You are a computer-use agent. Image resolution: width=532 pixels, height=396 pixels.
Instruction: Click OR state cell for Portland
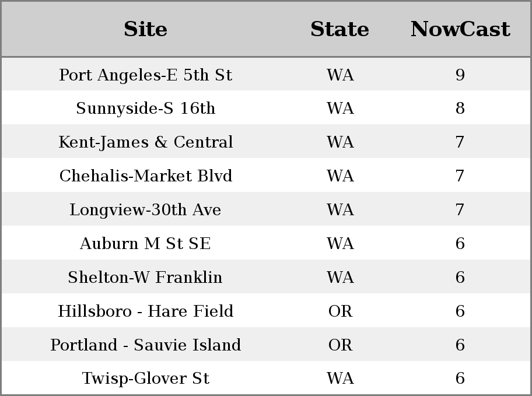(x=340, y=345)
